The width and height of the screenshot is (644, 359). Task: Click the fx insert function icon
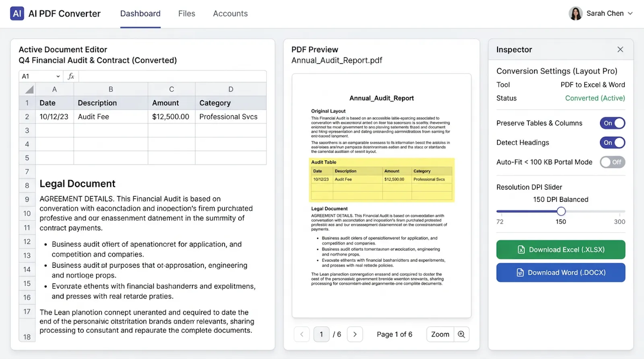(71, 76)
